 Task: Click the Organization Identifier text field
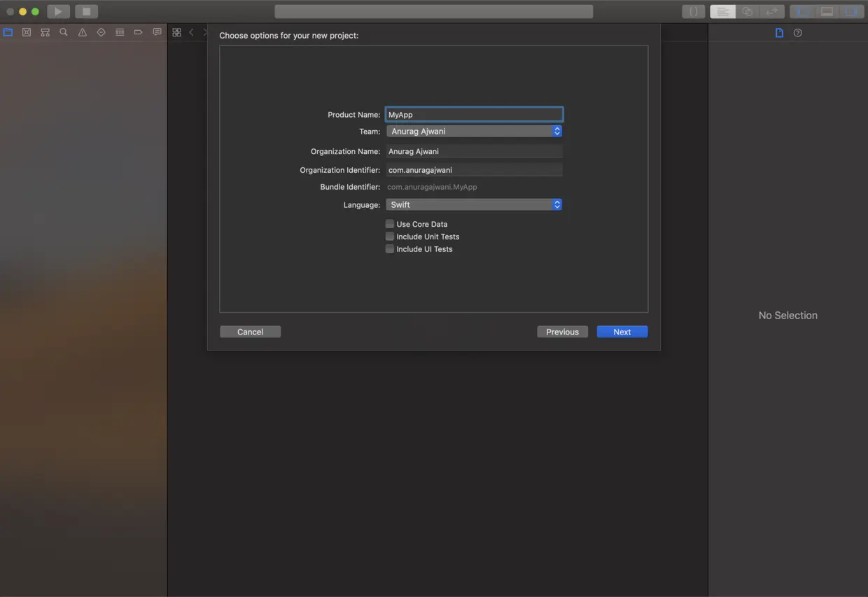click(474, 169)
